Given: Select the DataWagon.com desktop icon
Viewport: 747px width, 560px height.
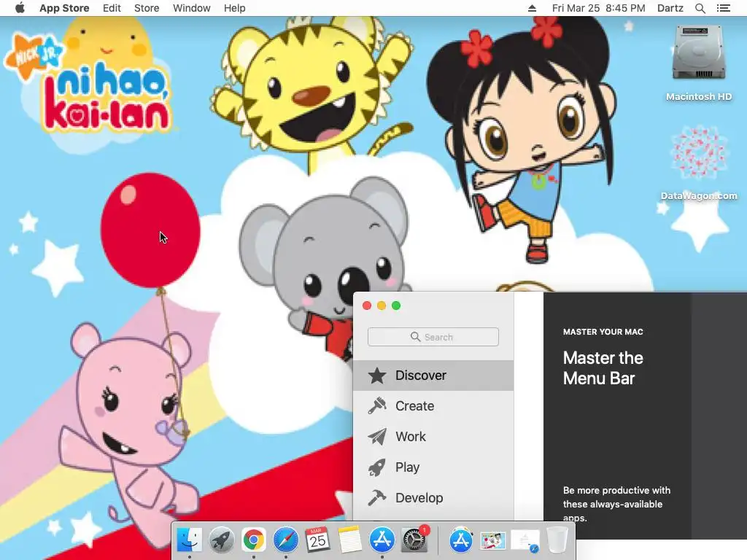Looking at the screenshot, I should tap(698, 163).
